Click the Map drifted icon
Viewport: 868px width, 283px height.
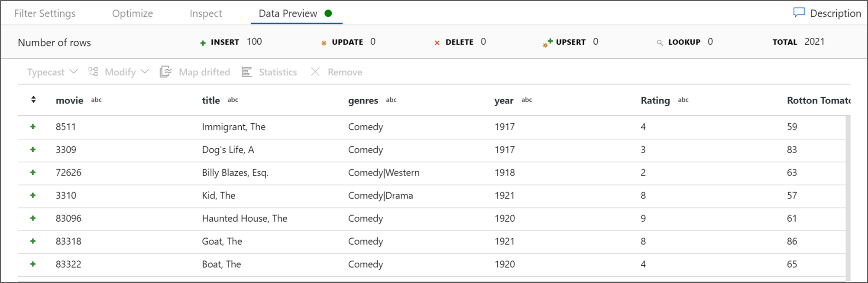[x=165, y=72]
